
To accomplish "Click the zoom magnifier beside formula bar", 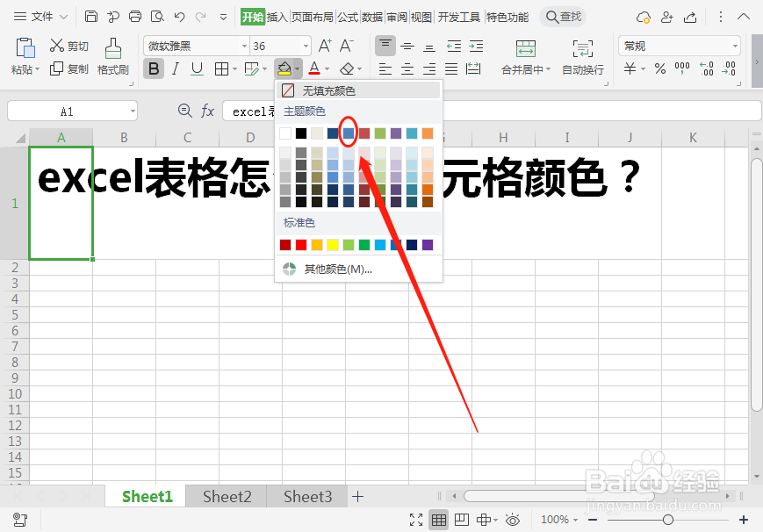I will (x=185, y=111).
